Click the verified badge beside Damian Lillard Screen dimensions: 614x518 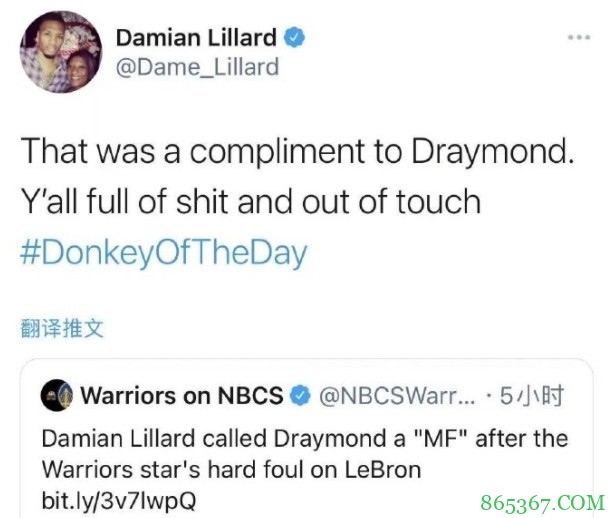click(x=294, y=38)
